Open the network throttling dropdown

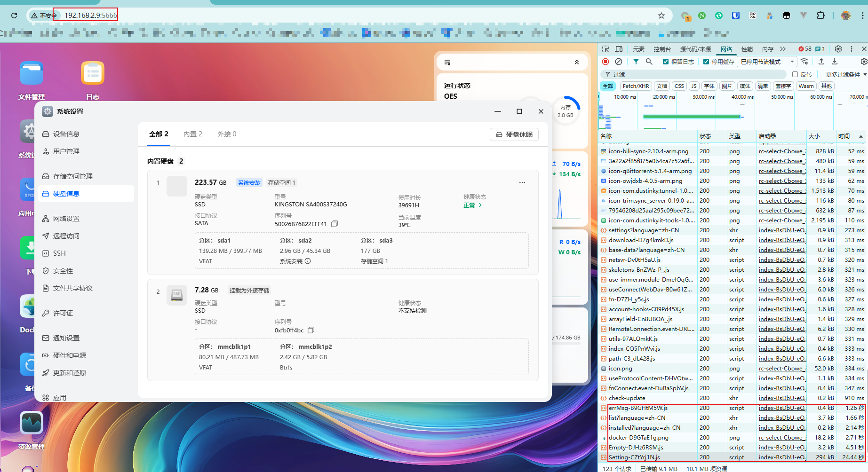(x=766, y=62)
